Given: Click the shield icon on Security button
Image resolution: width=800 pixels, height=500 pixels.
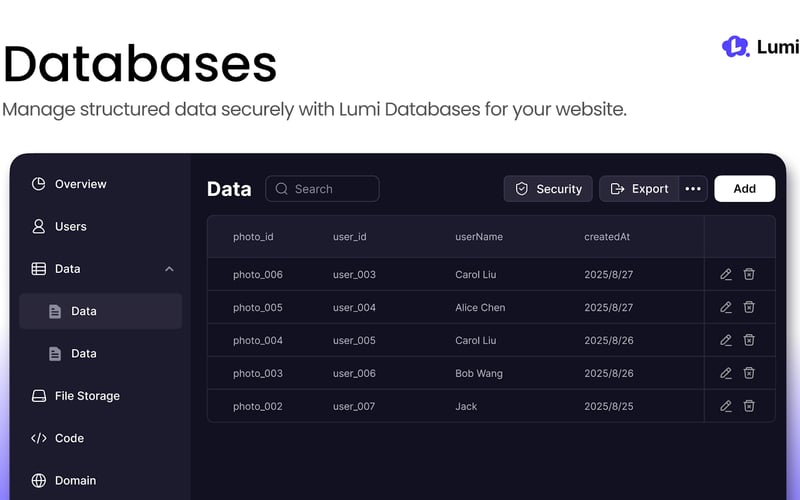Looking at the screenshot, I should click(x=521, y=189).
